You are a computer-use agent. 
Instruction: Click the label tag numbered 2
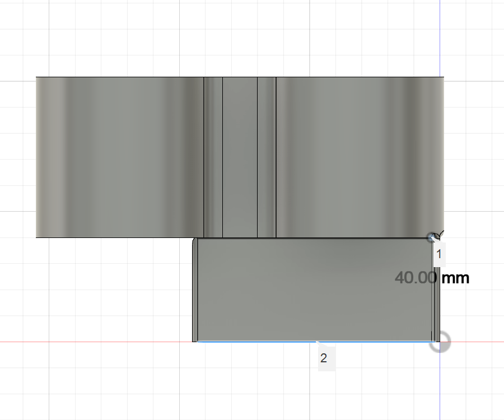326,358
